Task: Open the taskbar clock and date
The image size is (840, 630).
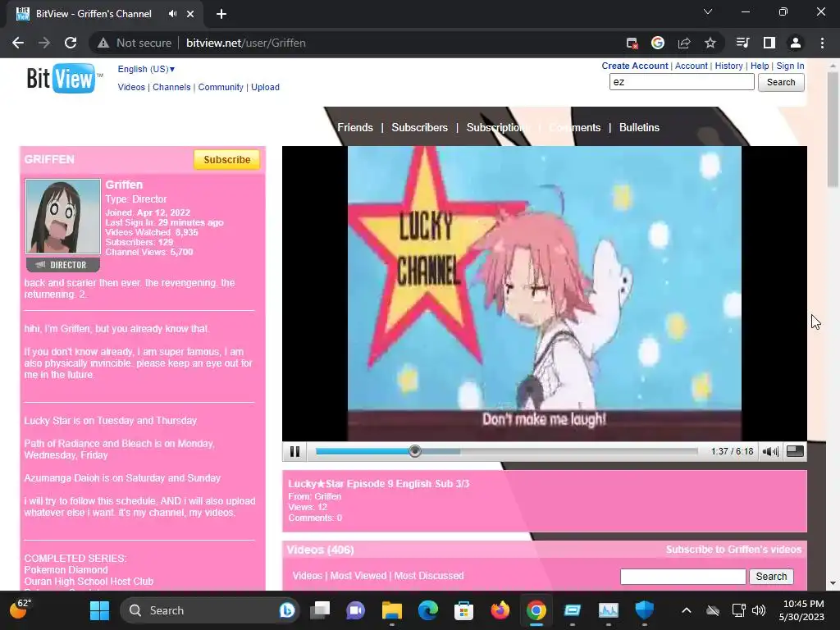Action: tap(802, 610)
